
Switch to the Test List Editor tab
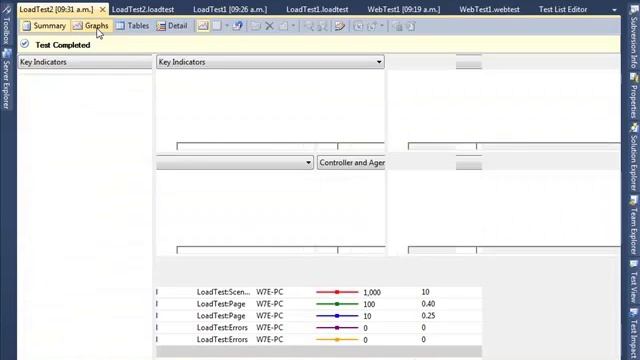tap(563, 9)
